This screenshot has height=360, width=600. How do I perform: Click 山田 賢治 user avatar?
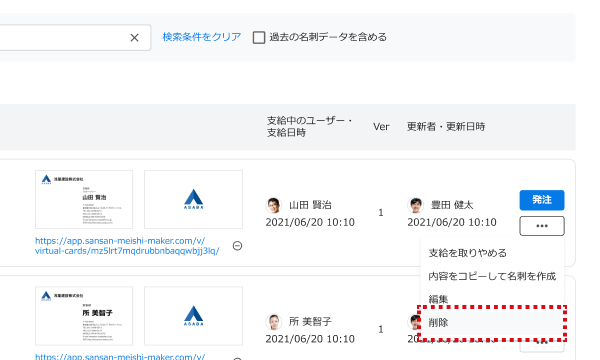click(273, 205)
